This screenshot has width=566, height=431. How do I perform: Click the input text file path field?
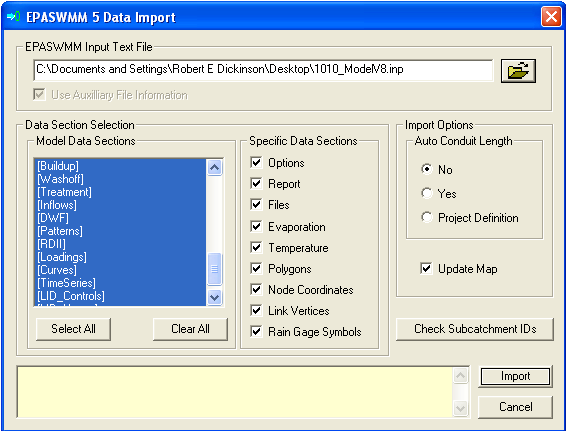[263, 70]
